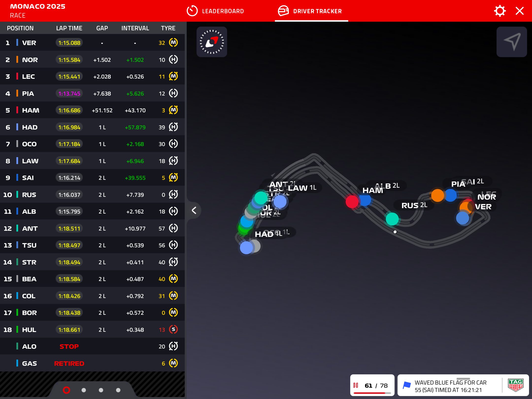Image resolution: width=532 pixels, height=399 pixels.
Task: Click the TAG Heuer logo
Action: [515, 385]
